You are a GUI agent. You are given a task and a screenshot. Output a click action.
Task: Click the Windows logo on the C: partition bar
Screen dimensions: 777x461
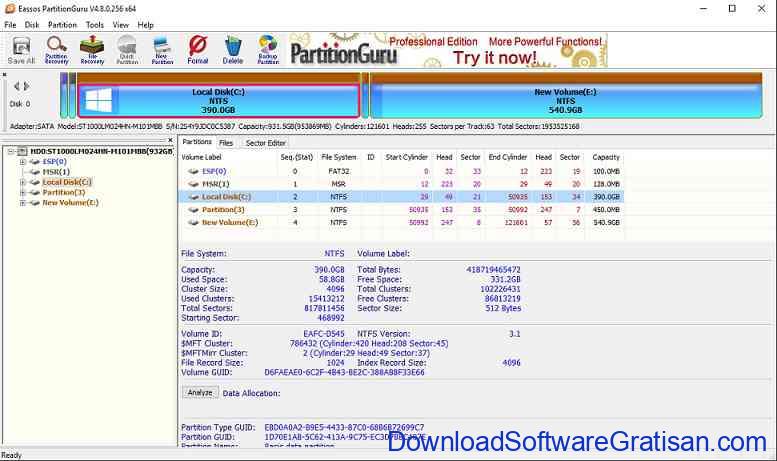(98, 101)
